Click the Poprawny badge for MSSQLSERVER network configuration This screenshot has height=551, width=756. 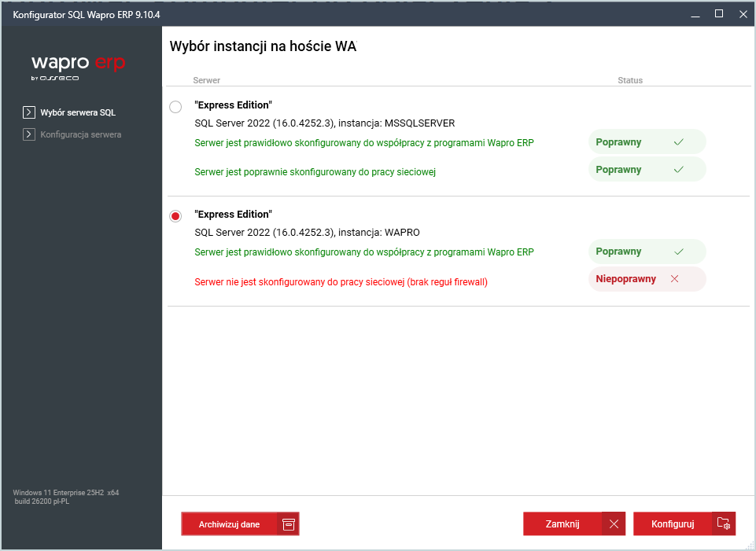click(x=647, y=170)
